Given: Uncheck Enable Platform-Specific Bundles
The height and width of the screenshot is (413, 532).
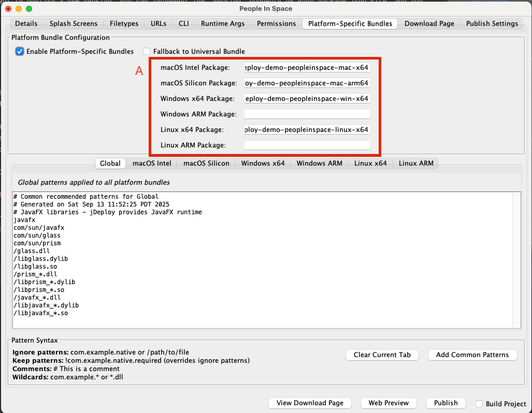Looking at the screenshot, I should point(20,52).
